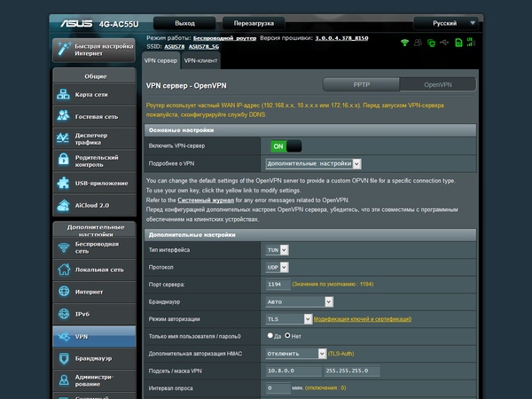
Task: Click the firmware version 3.0.0.4.378_8150 link
Action: (341, 38)
